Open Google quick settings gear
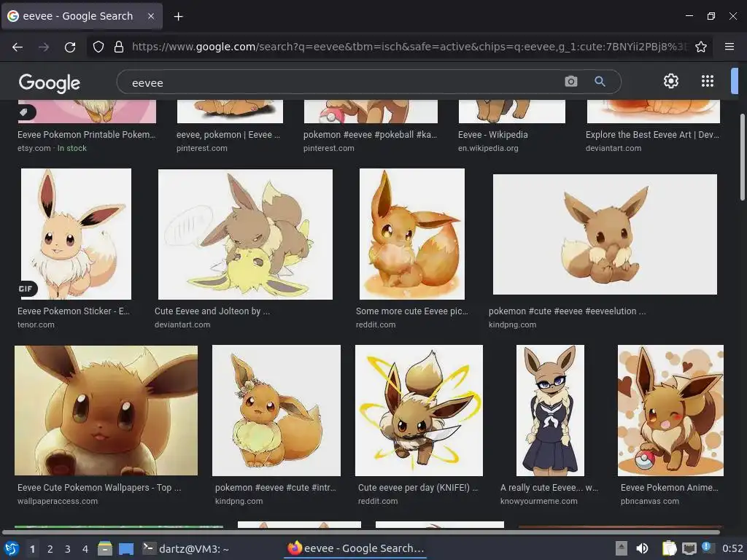 click(671, 81)
